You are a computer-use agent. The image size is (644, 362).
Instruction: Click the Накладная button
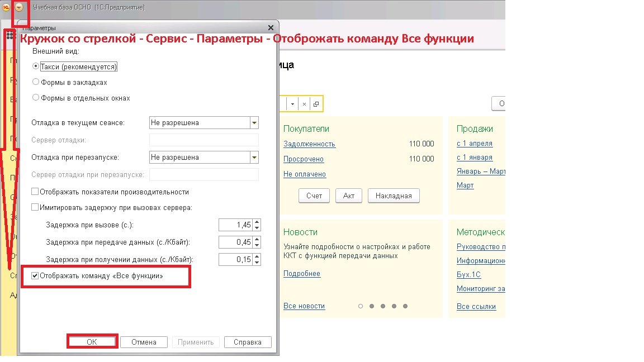point(394,196)
